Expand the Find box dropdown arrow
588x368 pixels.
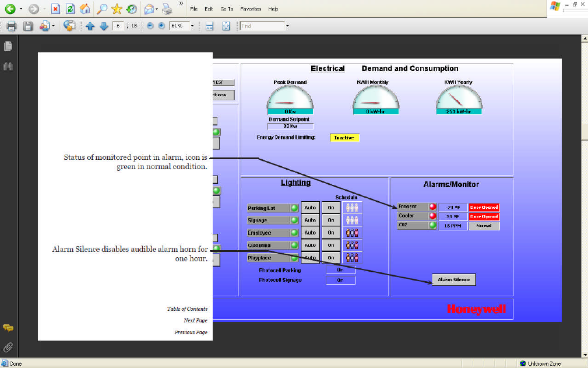287,26
